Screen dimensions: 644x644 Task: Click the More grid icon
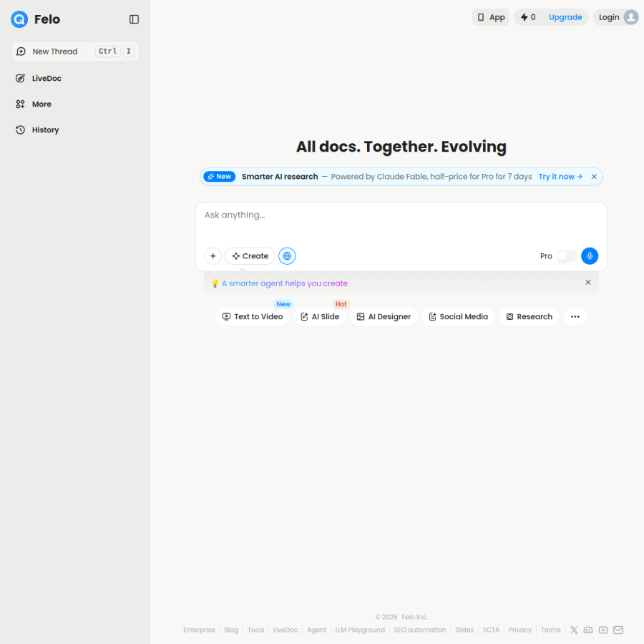pos(20,104)
